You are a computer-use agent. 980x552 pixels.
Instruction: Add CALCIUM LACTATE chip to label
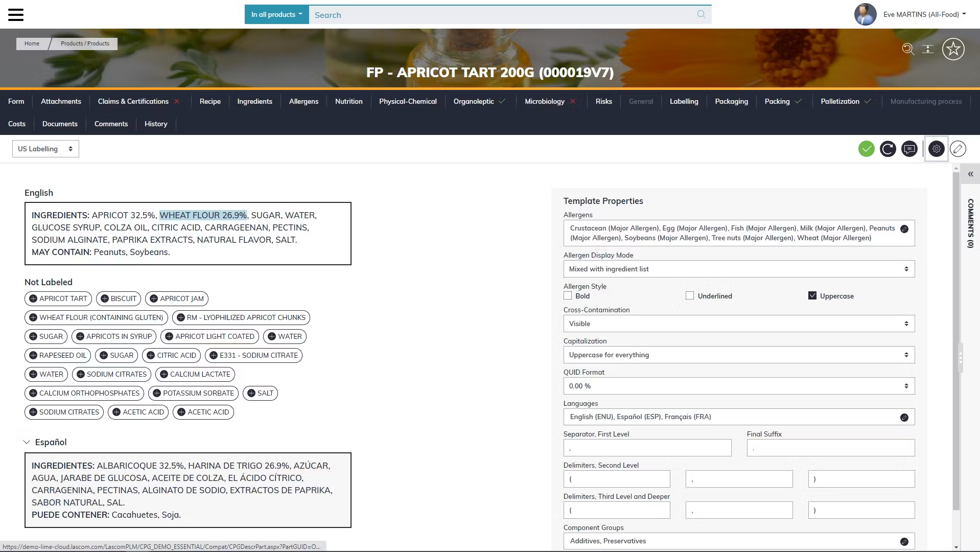(195, 374)
